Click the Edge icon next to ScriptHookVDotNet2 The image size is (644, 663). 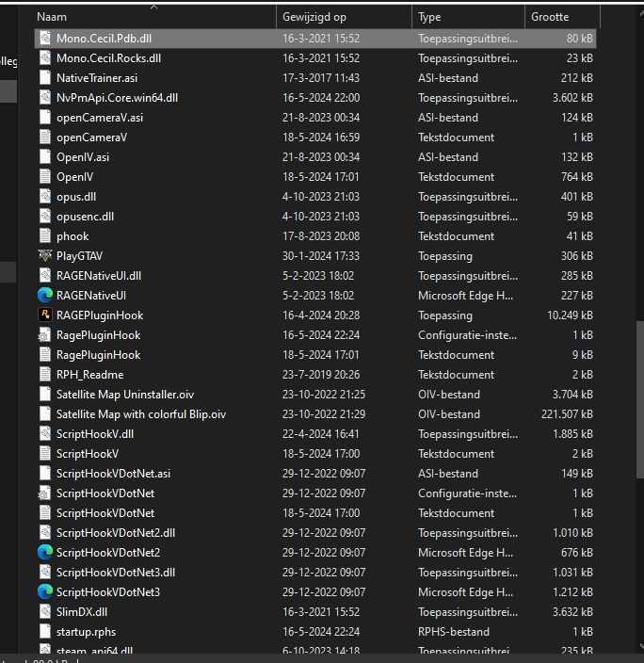point(45,552)
